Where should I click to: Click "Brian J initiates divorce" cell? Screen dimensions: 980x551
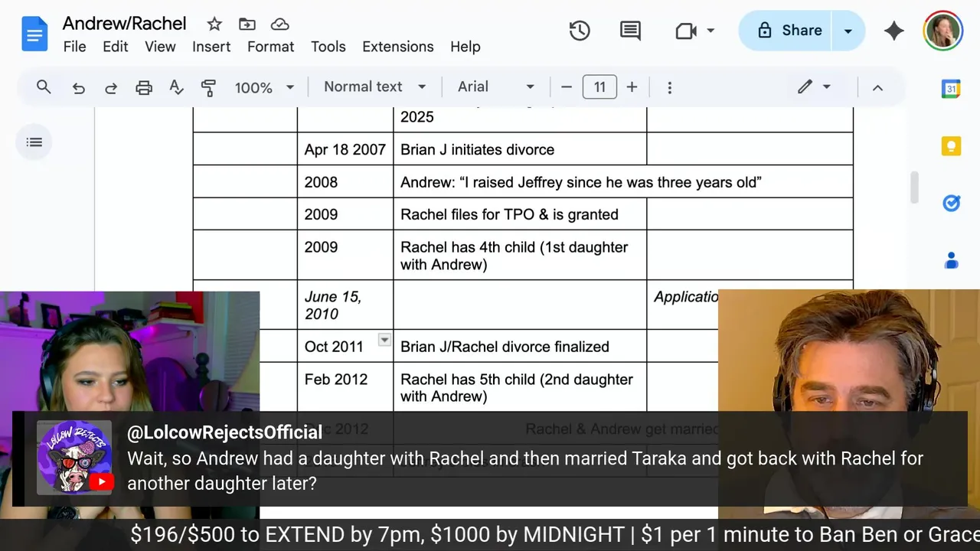(x=520, y=149)
